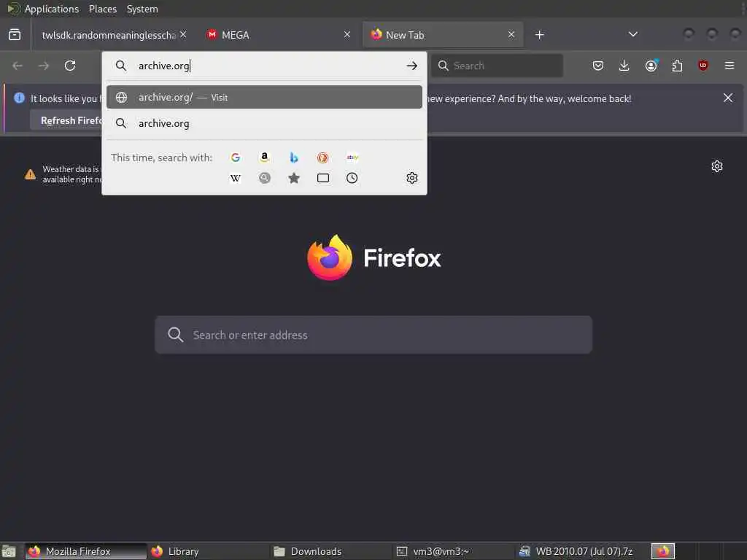Search with DuckDuckGo one-off engine icon
The image size is (747, 560).
point(323,157)
